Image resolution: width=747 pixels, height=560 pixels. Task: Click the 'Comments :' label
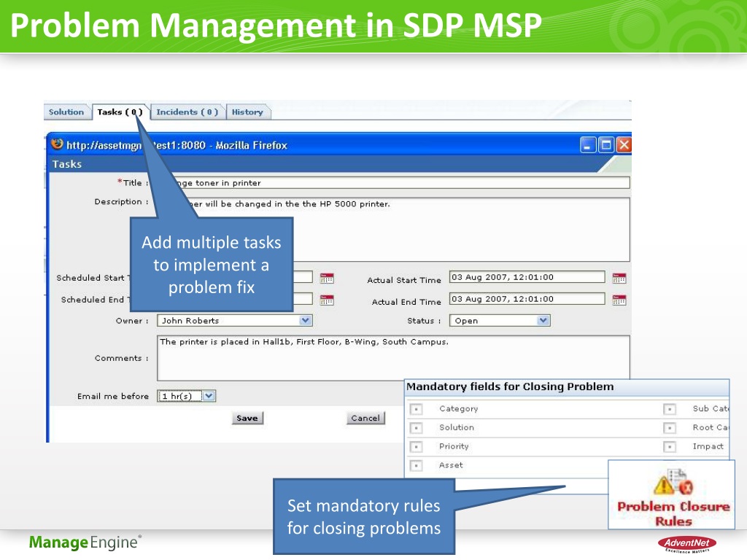coord(122,358)
